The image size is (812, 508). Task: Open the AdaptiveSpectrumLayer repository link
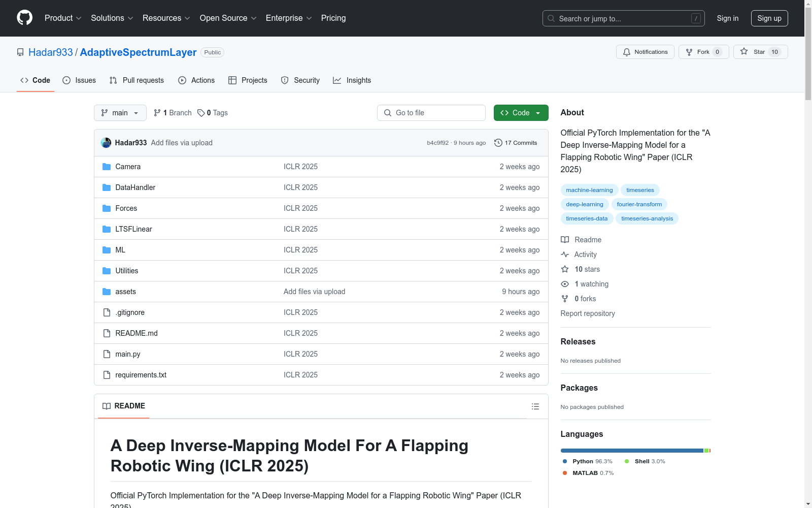(x=138, y=52)
